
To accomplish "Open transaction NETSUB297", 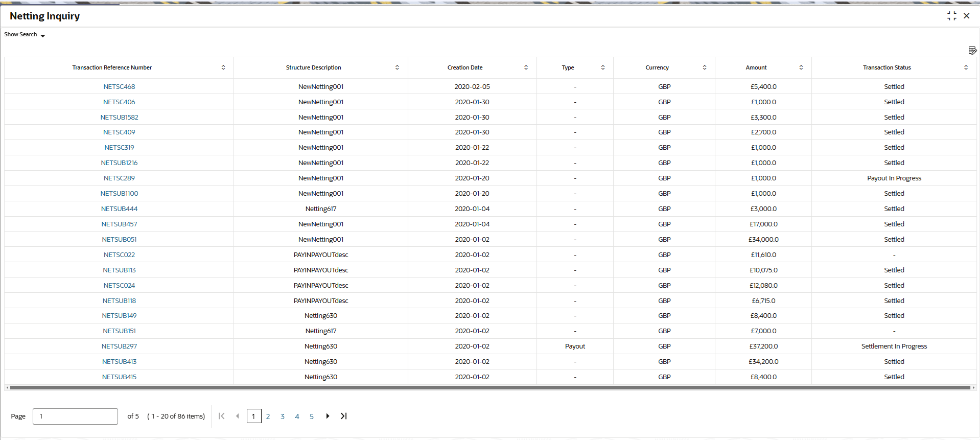I will tap(119, 346).
